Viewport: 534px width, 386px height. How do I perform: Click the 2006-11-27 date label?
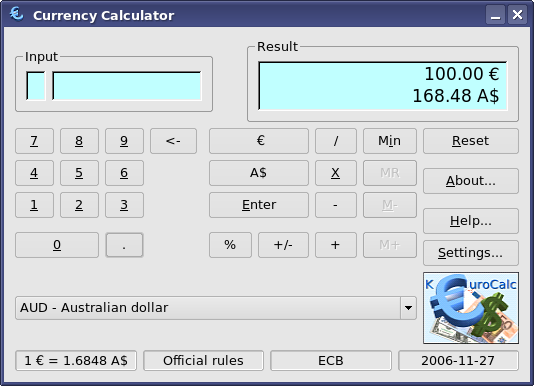pyautogui.click(x=458, y=360)
